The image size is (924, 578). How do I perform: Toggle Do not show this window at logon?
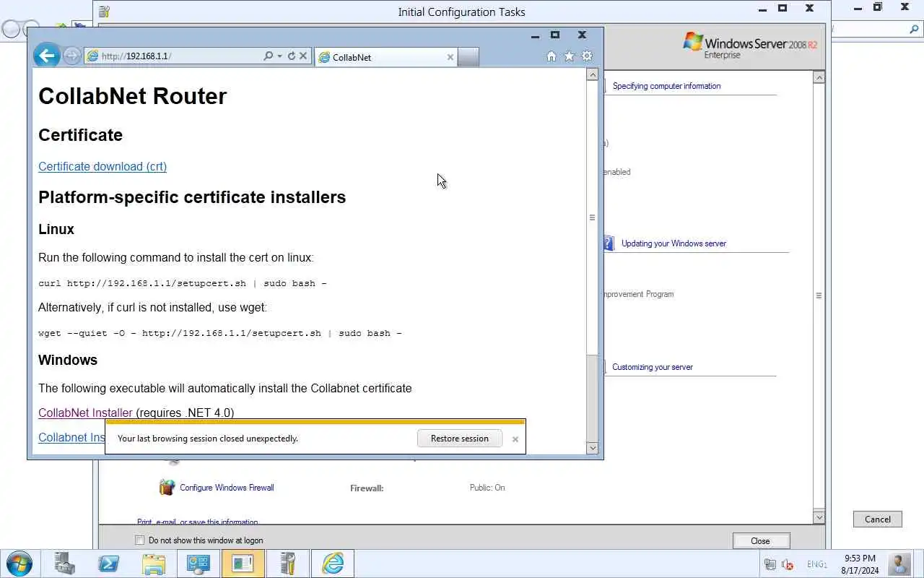click(140, 540)
